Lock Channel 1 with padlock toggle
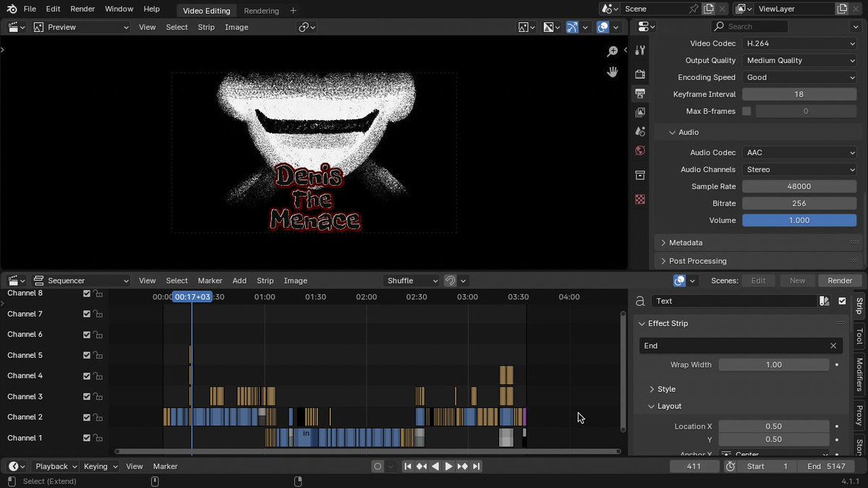868x488 pixels. (x=97, y=437)
